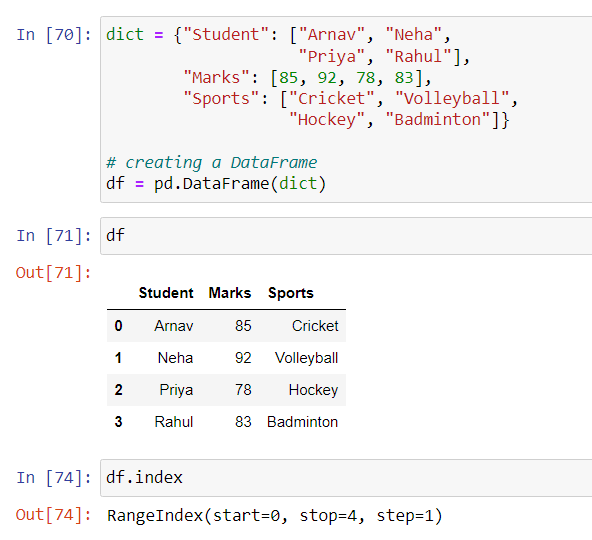Click the Priya cell in the table
The width and height of the screenshot is (592, 540).
pyautogui.click(x=176, y=390)
